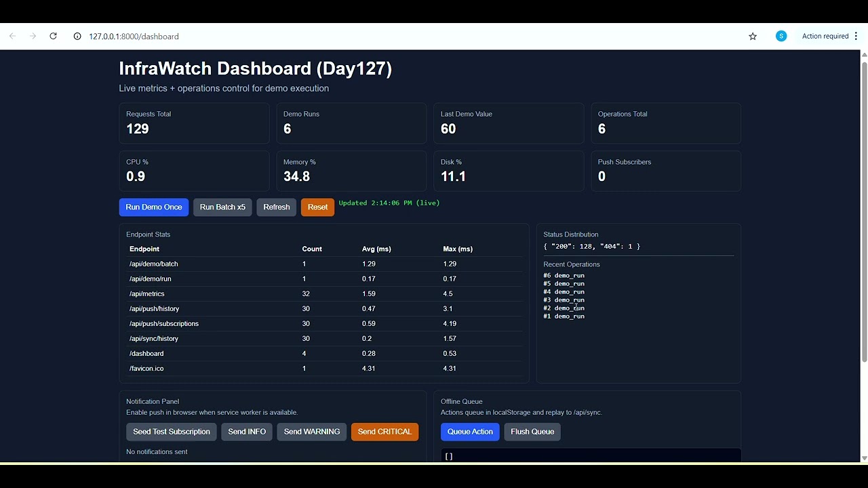
Task: Click the /favicon.ico endpoint cell
Action: (x=146, y=368)
